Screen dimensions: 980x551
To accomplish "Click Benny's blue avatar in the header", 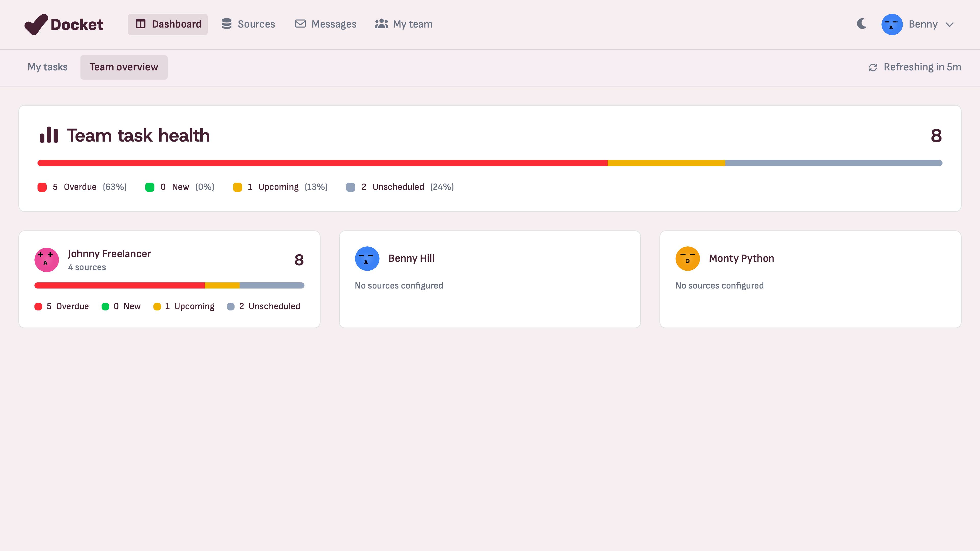I will tap(892, 24).
